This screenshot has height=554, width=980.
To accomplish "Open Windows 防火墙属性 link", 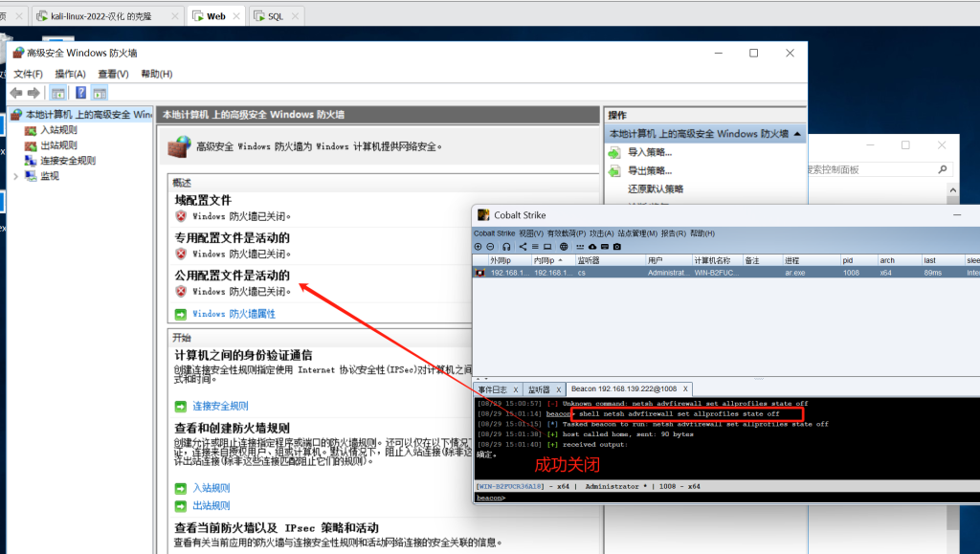I will click(x=234, y=314).
